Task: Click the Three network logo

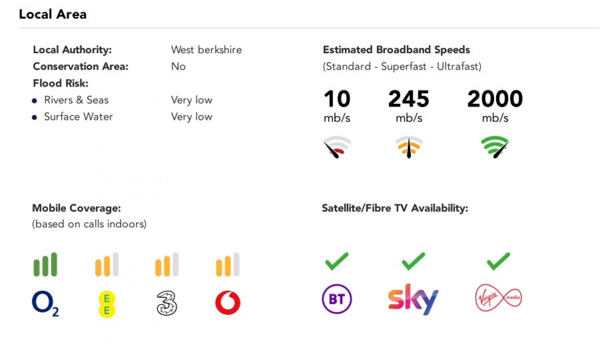Action: click(167, 303)
